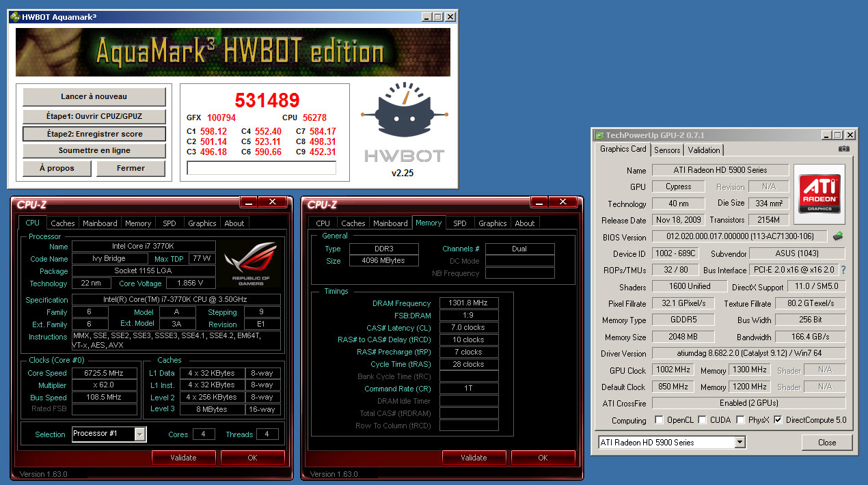Open About tab in left CPU-Z window
This screenshot has width=868, height=485.
(x=234, y=223)
